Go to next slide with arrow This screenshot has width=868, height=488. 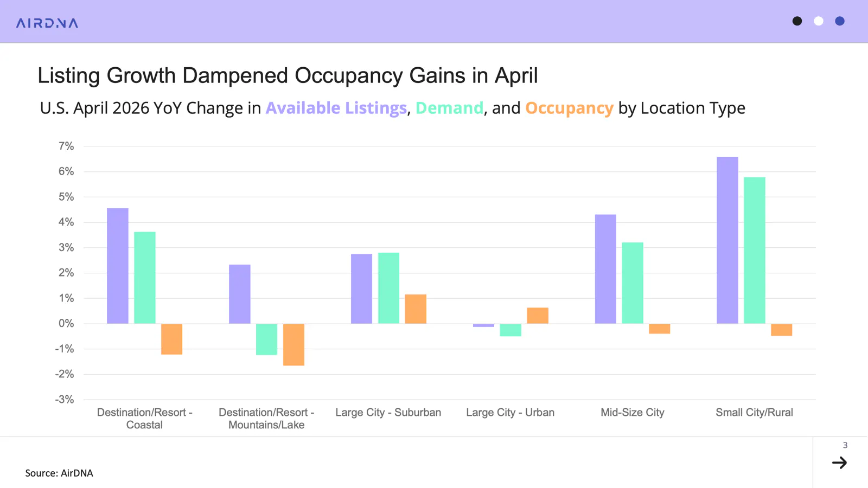[x=839, y=463]
